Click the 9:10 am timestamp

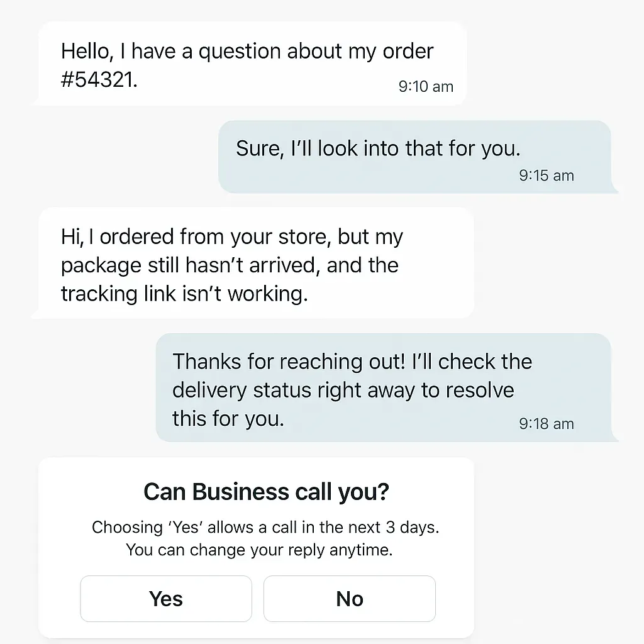tap(426, 87)
